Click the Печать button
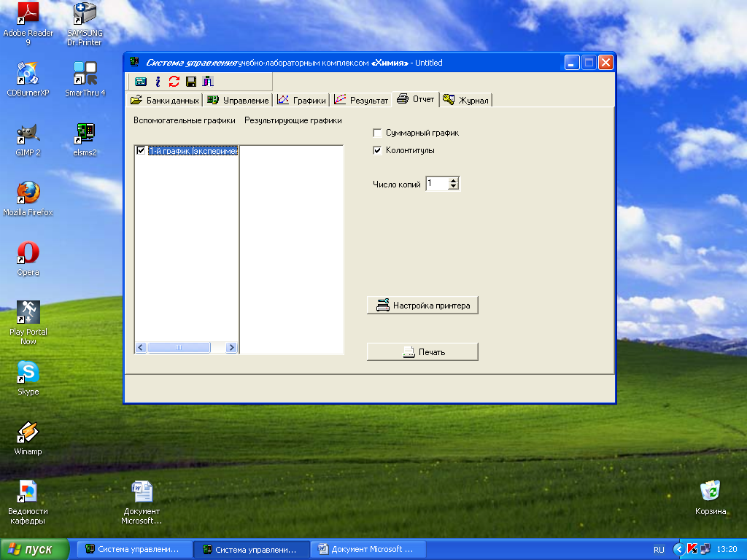Screen dimensions: 747x560 click(422, 352)
